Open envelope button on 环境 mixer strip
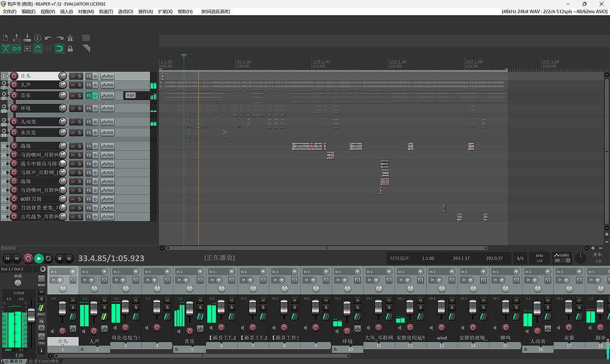The height and width of the screenshot is (364, 610). pos(357,329)
